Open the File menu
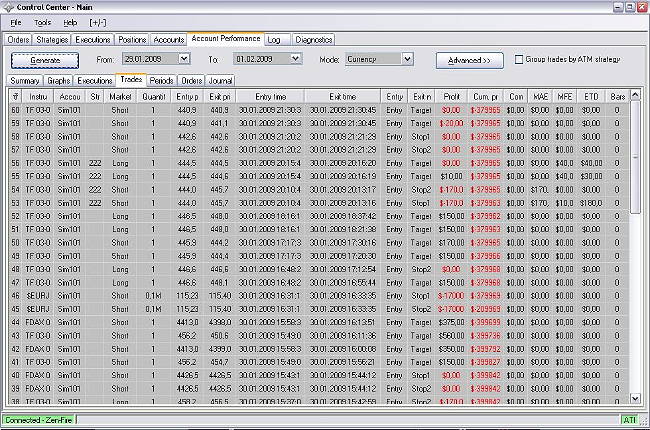The image size is (650, 430). (16, 22)
